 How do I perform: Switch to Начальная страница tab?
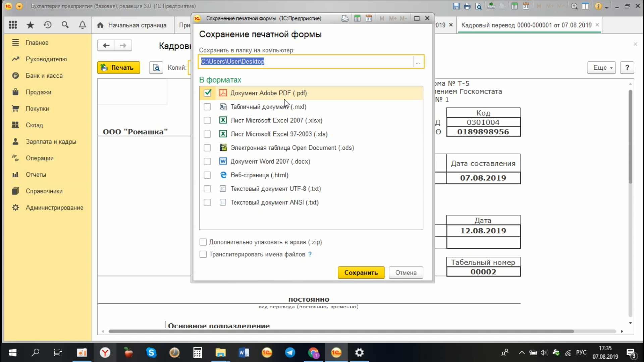[132, 25]
